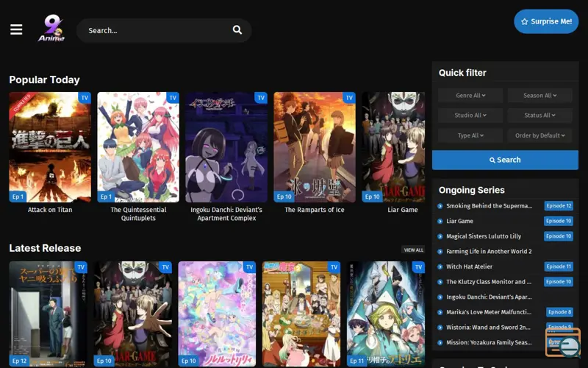Open the Order by Default dropdown

(539, 135)
